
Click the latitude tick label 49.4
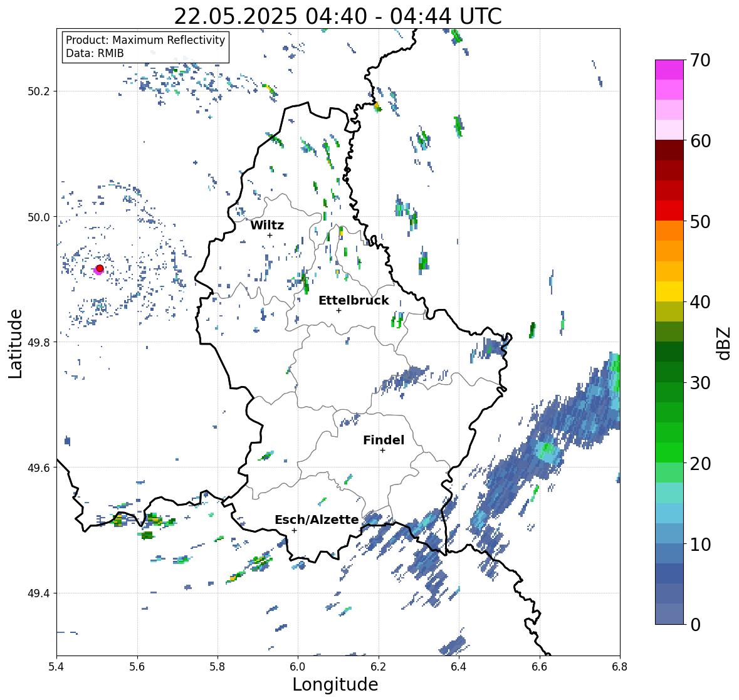[x=39, y=593]
